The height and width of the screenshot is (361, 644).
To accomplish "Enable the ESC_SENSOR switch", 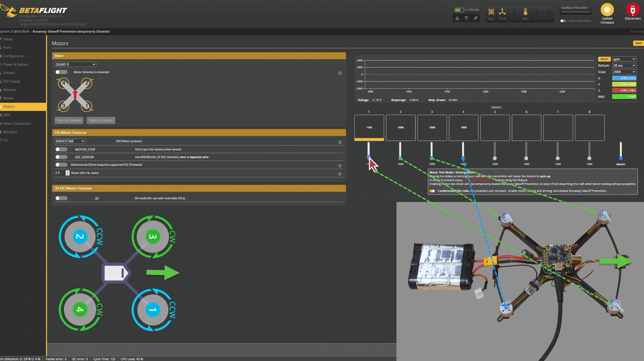I will [x=61, y=157].
